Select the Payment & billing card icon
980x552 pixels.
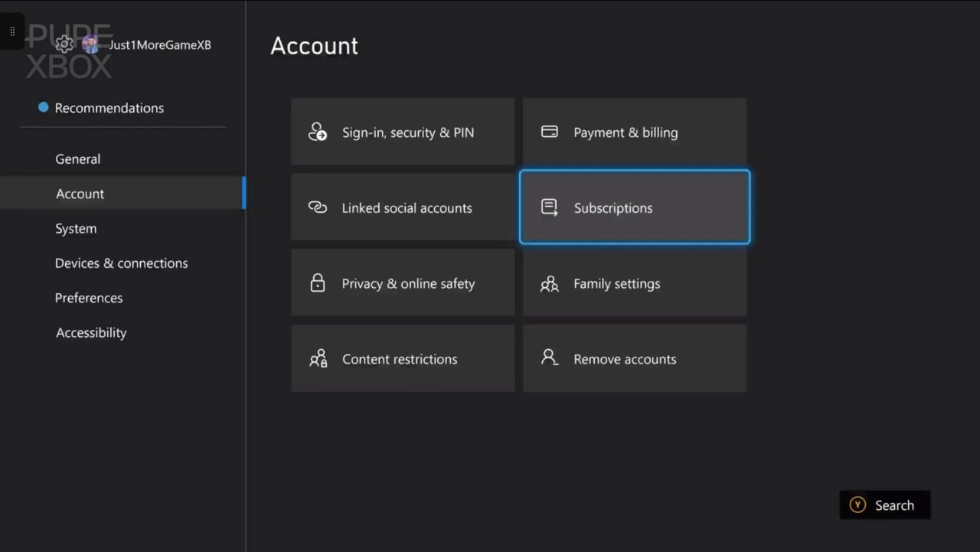[549, 131]
